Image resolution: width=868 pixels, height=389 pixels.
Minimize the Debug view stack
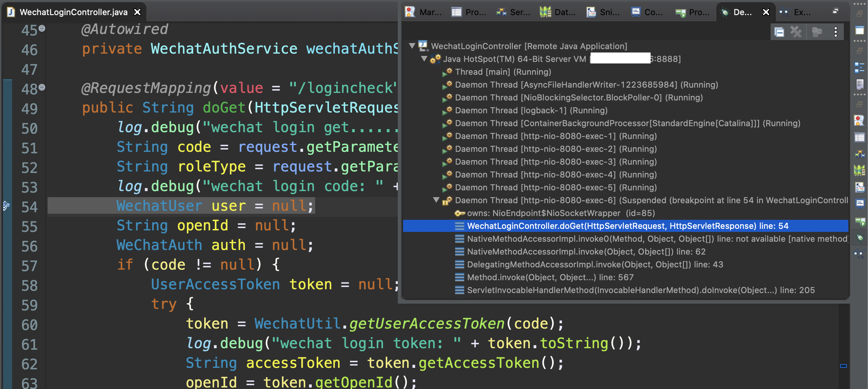[x=836, y=11]
